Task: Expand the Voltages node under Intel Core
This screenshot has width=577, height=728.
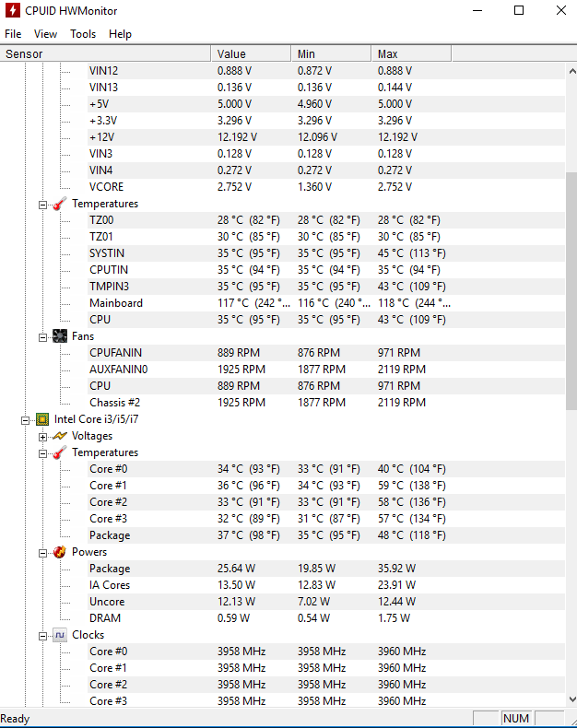Action: (x=42, y=436)
